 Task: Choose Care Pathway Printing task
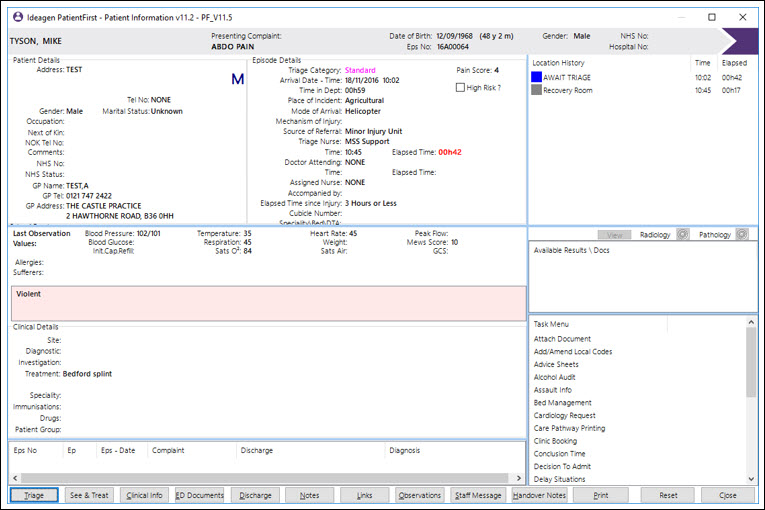click(x=569, y=428)
